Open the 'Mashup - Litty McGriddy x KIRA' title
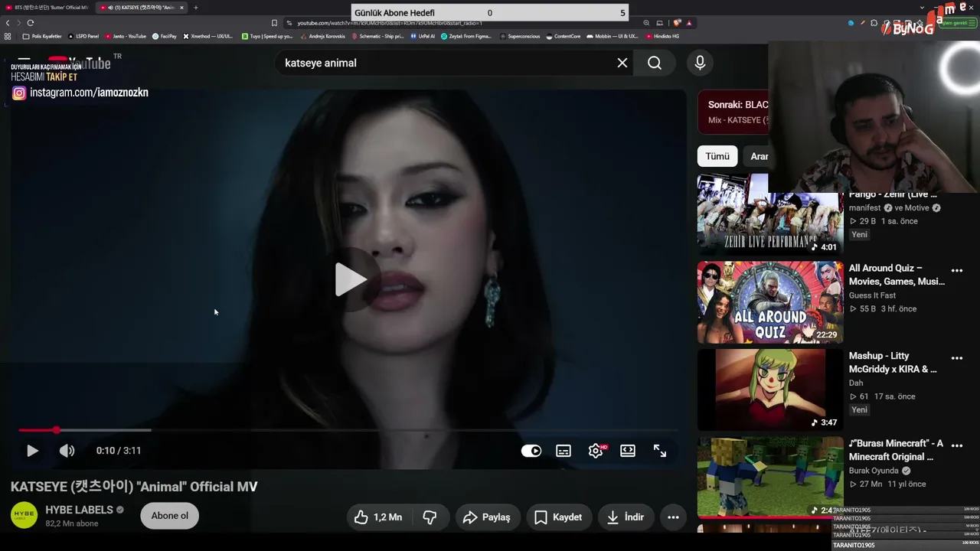Viewport: 980px width, 551px height. tap(893, 363)
